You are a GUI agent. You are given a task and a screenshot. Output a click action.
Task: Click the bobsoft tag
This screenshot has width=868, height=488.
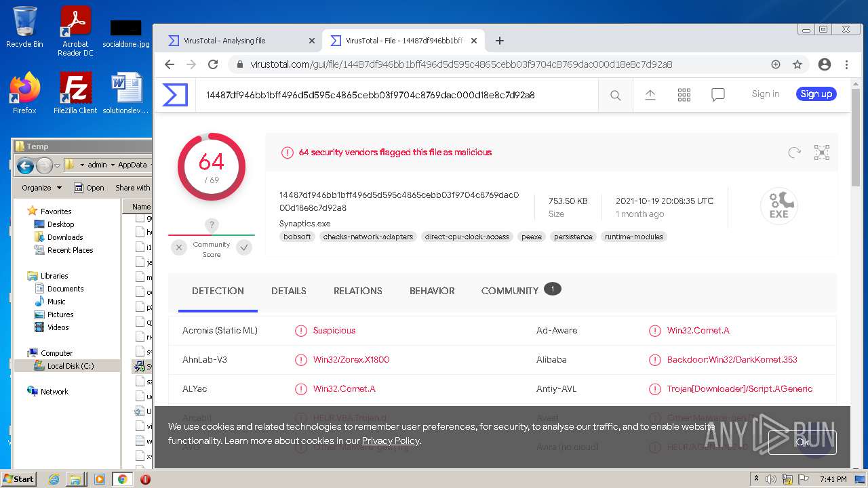point(297,237)
